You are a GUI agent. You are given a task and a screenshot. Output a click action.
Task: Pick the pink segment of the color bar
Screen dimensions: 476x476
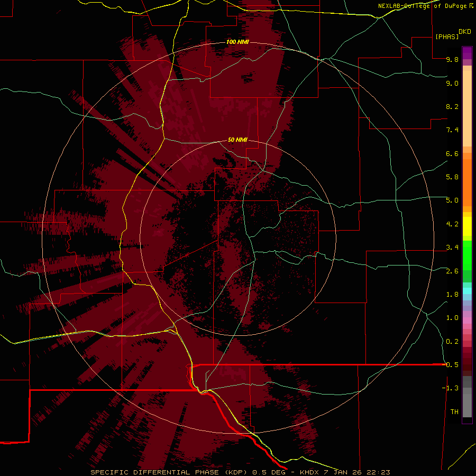pos(467,321)
